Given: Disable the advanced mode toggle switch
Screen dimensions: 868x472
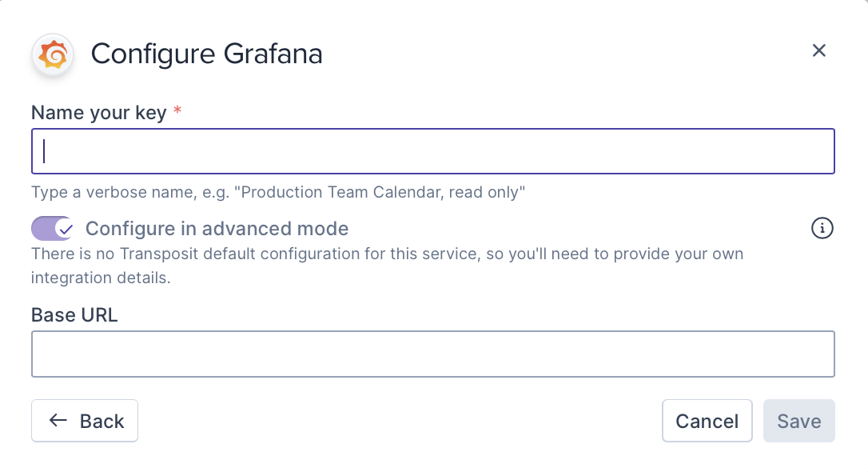Looking at the screenshot, I should (53, 229).
